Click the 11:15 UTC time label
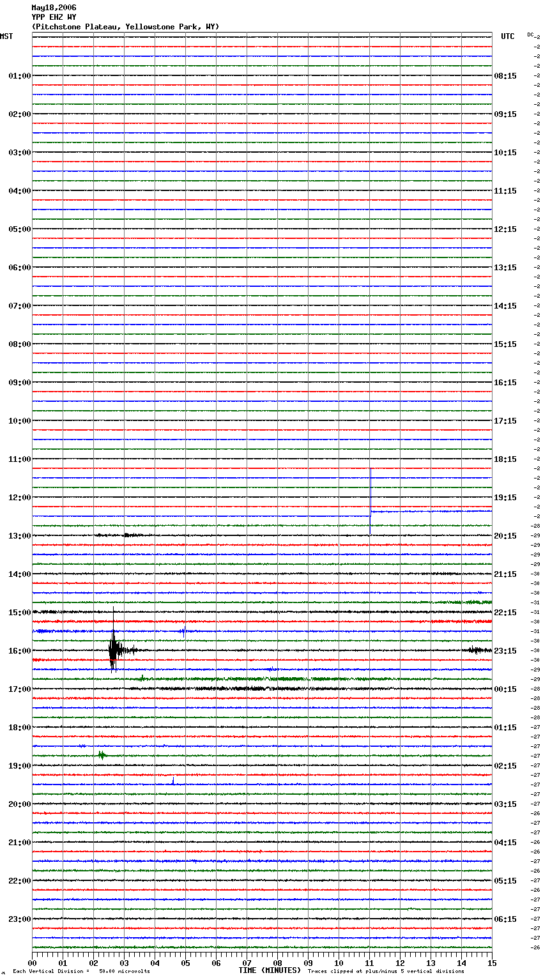 tap(505, 191)
